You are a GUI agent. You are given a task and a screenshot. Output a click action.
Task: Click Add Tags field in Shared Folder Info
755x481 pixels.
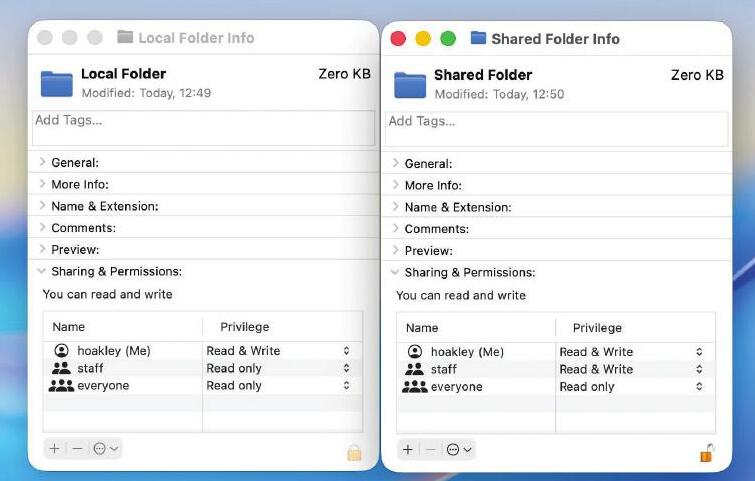point(556,129)
